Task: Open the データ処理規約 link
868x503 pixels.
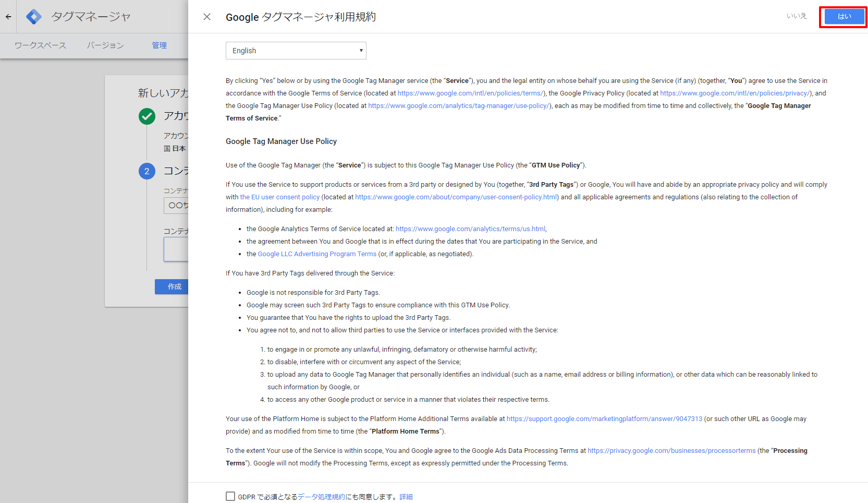Action: coord(321,497)
